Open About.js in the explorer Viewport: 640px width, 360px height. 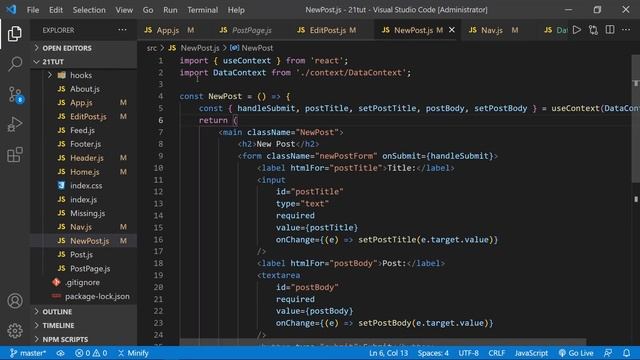pos(84,89)
